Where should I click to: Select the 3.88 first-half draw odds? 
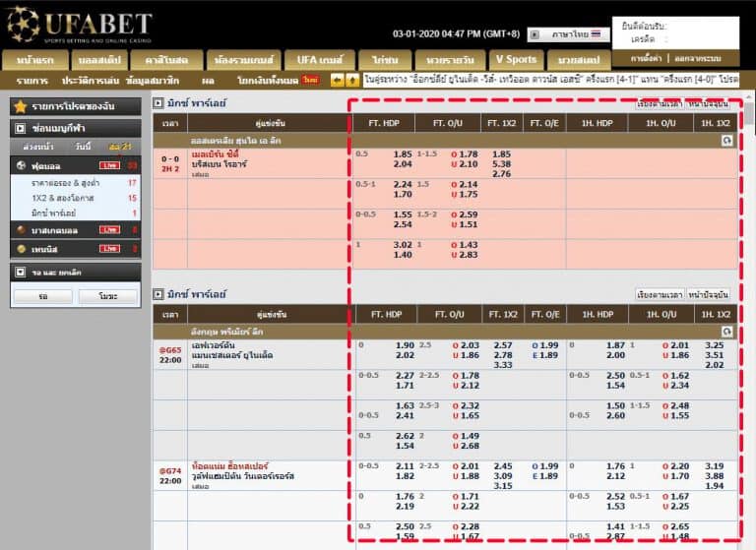(714, 476)
